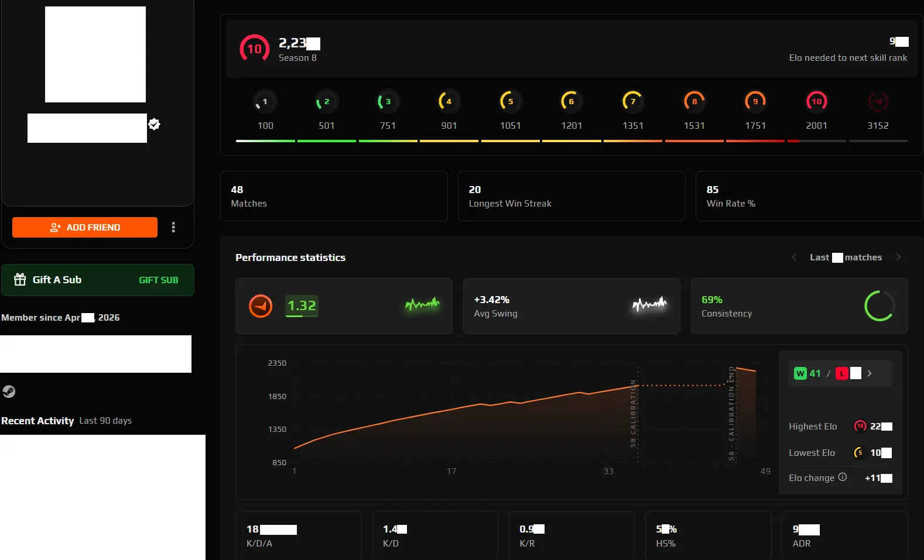Screen dimensions: 924x560
Task: Click the level 10 skill badge beside Season 8
Action: (x=254, y=49)
